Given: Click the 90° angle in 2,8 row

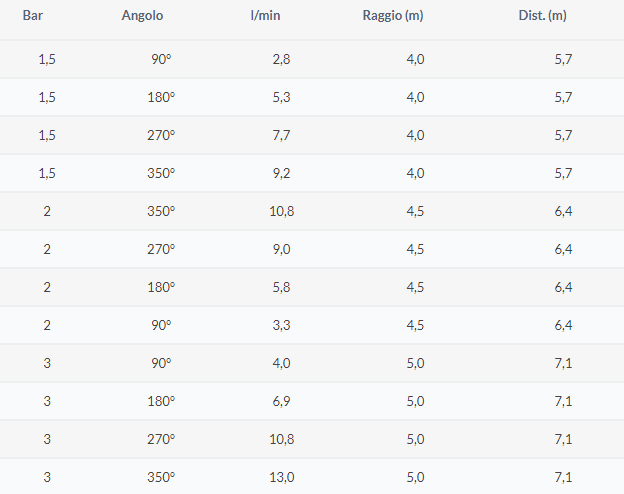Looking at the screenshot, I should [161, 60].
